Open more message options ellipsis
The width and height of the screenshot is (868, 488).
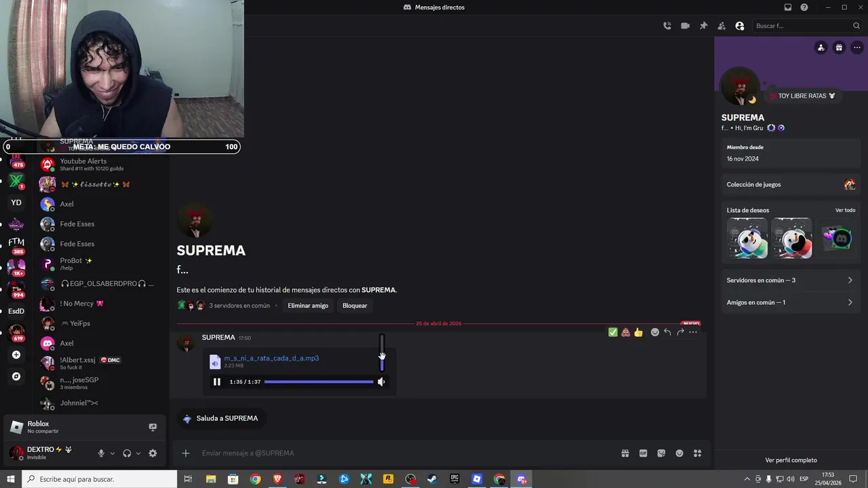click(693, 332)
